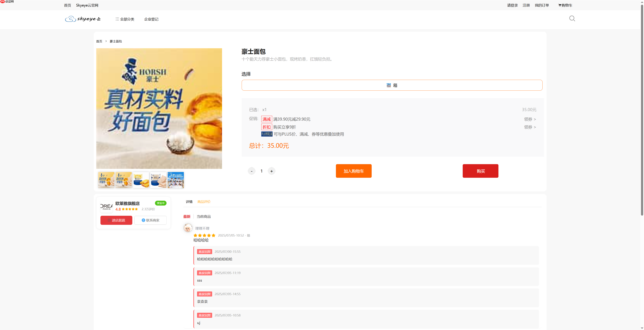Switch to the 商品评价 tab
Viewport: 644px width, 330px height.
(x=204, y=202)
